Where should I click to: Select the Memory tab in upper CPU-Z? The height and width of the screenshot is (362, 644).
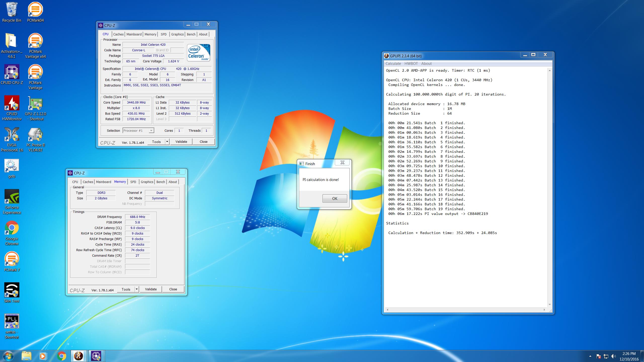[150, 34]
